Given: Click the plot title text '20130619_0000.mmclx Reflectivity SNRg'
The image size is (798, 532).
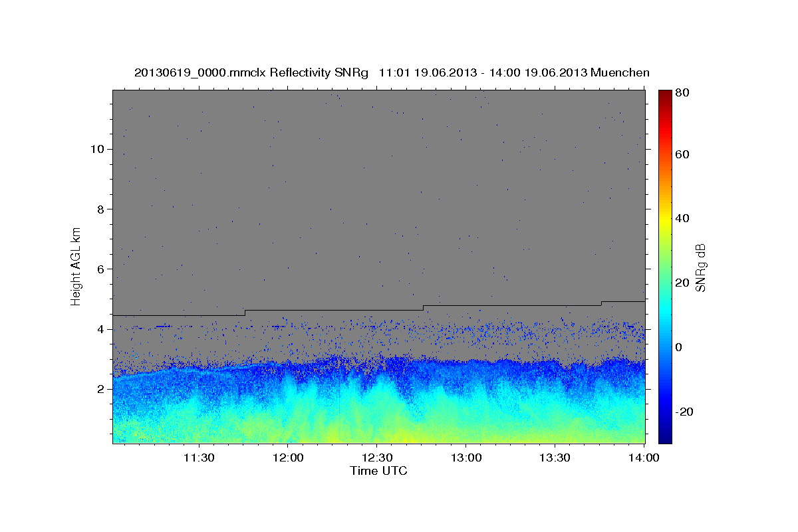Looking at the screenshot, I should click(x=251, y=72).
